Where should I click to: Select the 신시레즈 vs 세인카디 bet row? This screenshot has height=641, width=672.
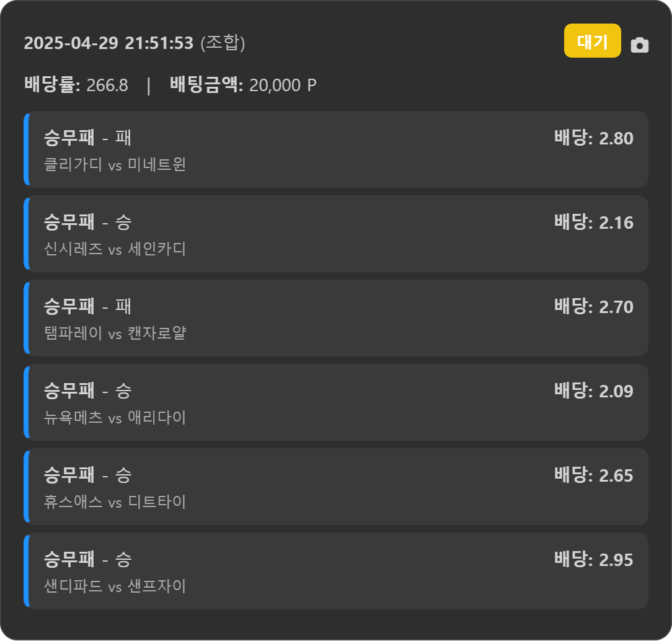(x=336, y=234)
